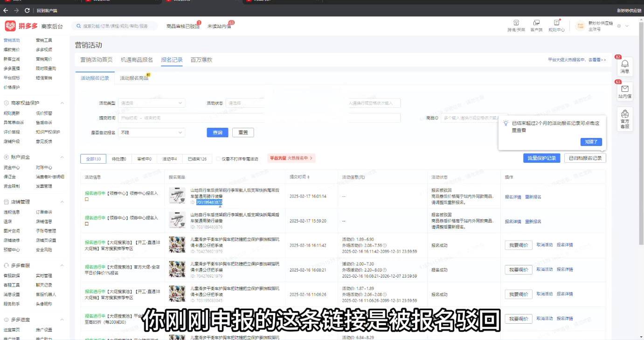Image resolution: width=644 pixels, height=340 pixels.
Task: Open the 跨境/买菜 icon at top right
Action: [x=516, y=26]
